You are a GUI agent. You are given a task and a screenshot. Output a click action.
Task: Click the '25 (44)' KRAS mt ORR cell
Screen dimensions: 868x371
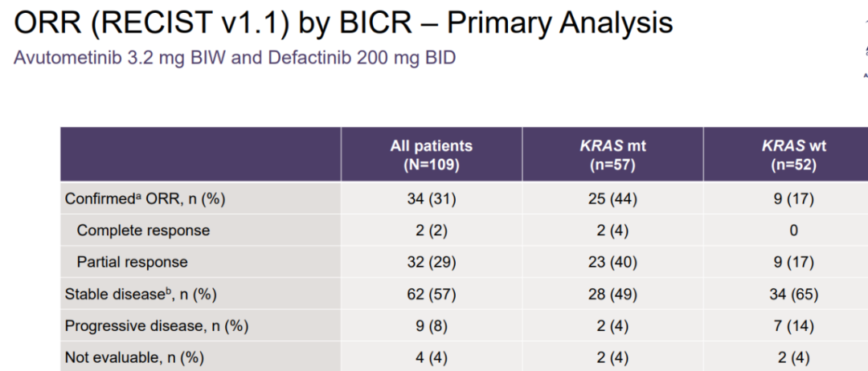tap(612, 198)
